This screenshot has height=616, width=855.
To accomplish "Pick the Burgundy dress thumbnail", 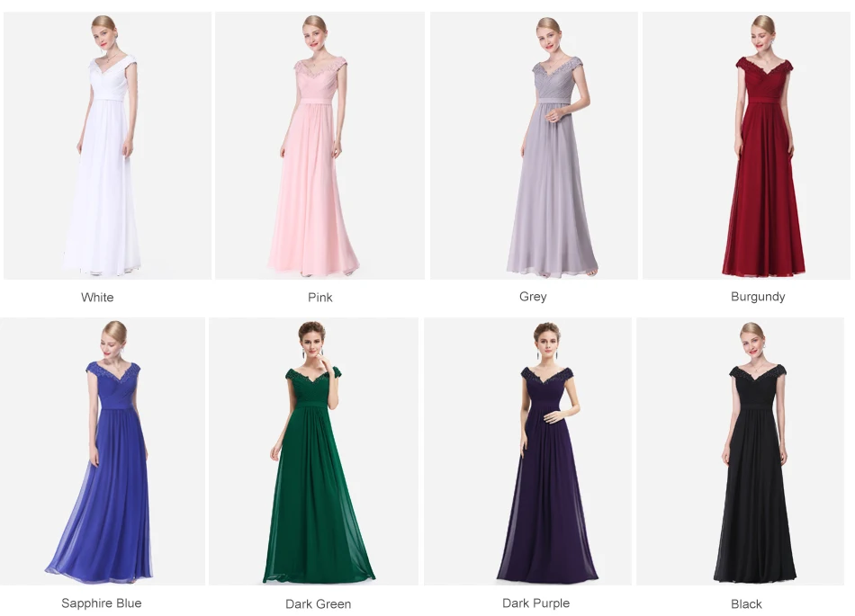I will [746, 146].
